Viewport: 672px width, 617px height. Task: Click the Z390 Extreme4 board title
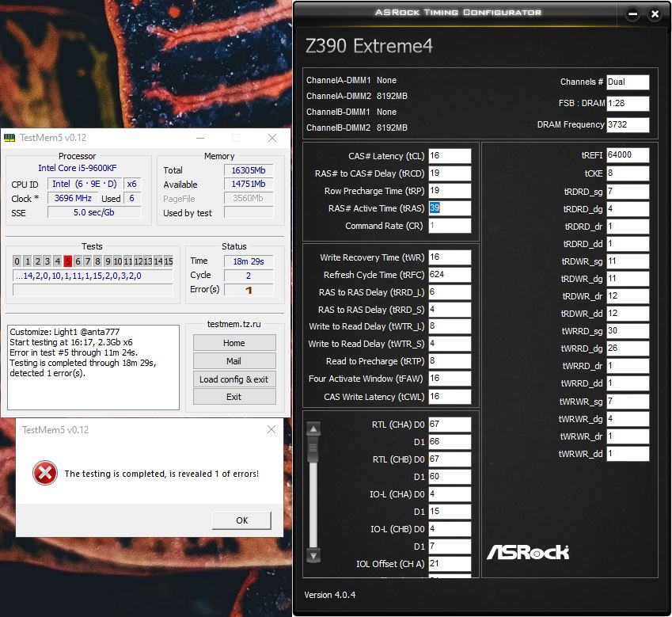[x=369, y=46]
